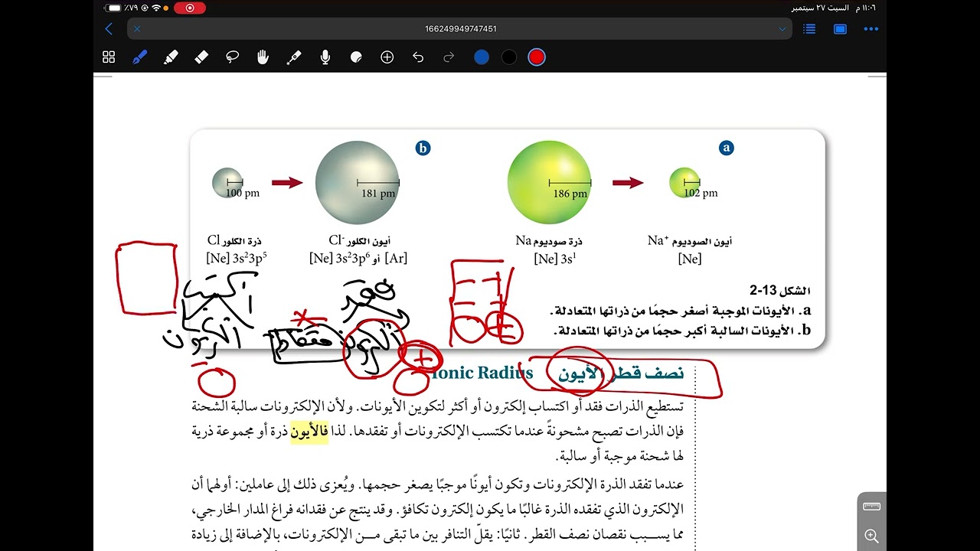Select the Pen tool
The image size is (980, 551).
139,57
